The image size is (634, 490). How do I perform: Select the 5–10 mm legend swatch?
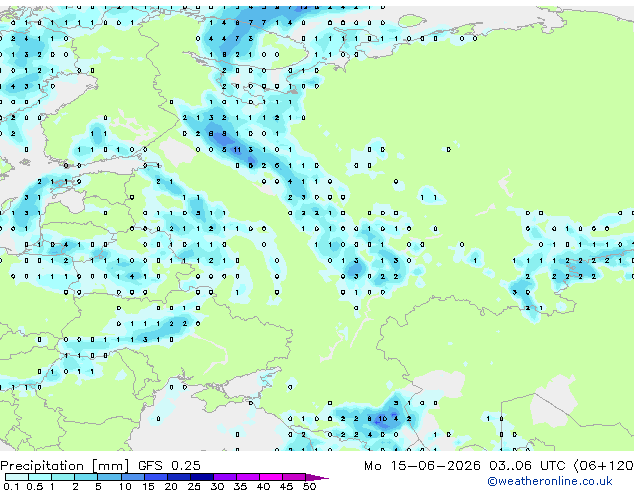click(109, 477)
